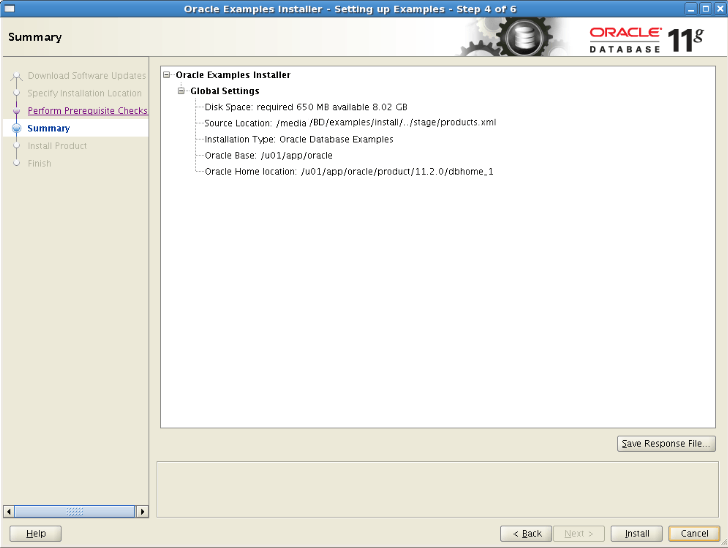The image size is (728, 548).
Task: Click the Perform Prerequisite Checks step bullet
Action: (17, 111)
